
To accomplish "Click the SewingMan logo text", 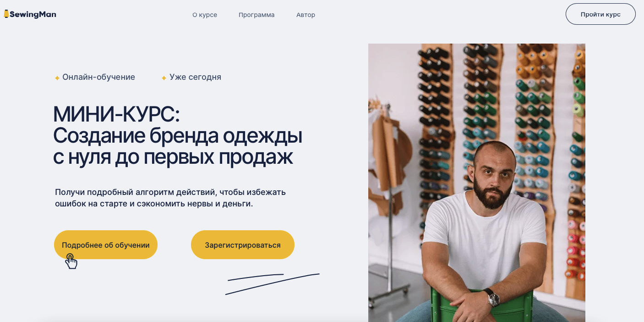I will pos(33,14).
